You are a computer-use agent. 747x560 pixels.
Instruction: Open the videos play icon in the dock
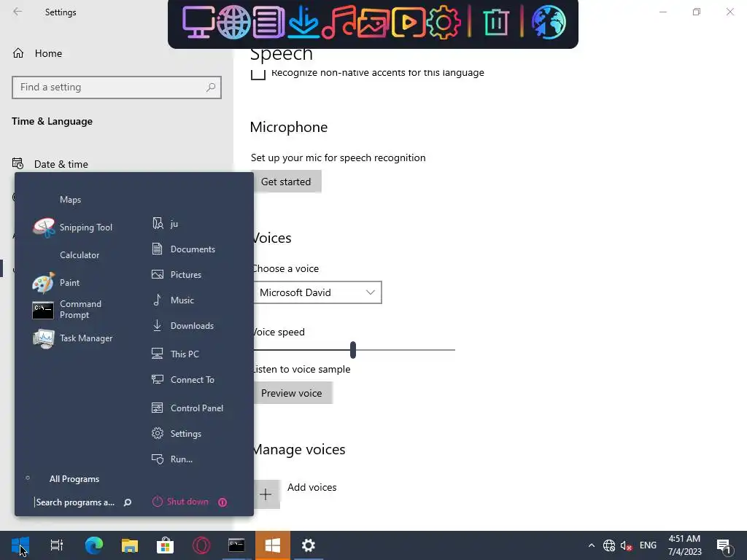click(409, 22)
